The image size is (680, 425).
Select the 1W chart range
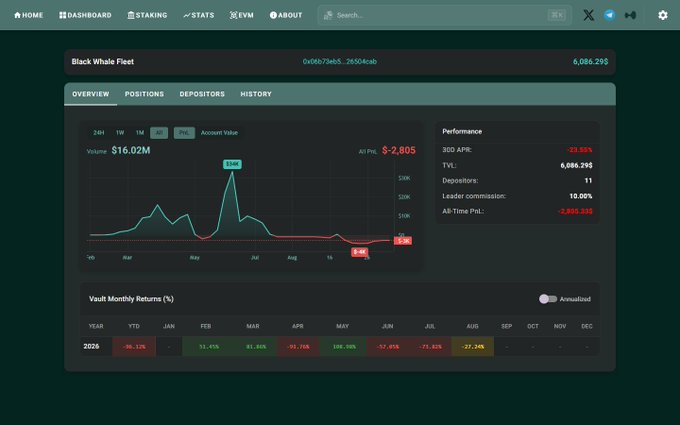pyautogui.click(x=120, y=133)
